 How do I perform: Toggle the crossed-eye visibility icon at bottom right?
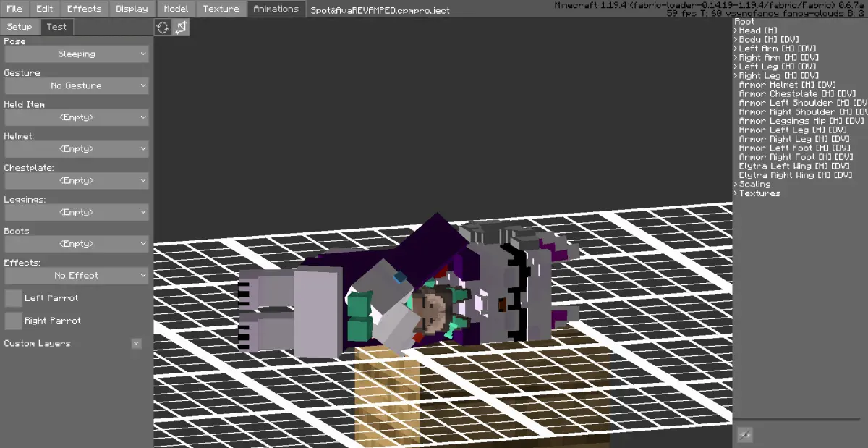point(744,434)
